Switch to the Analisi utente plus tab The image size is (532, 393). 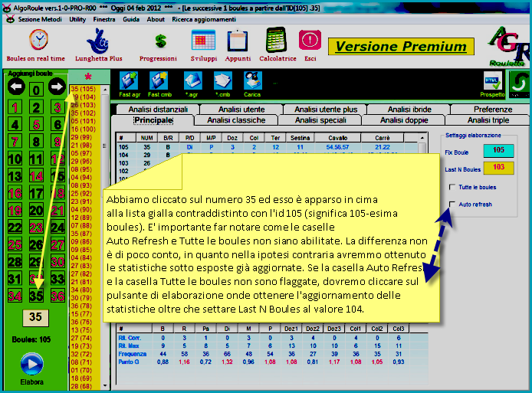pos(326,110)
